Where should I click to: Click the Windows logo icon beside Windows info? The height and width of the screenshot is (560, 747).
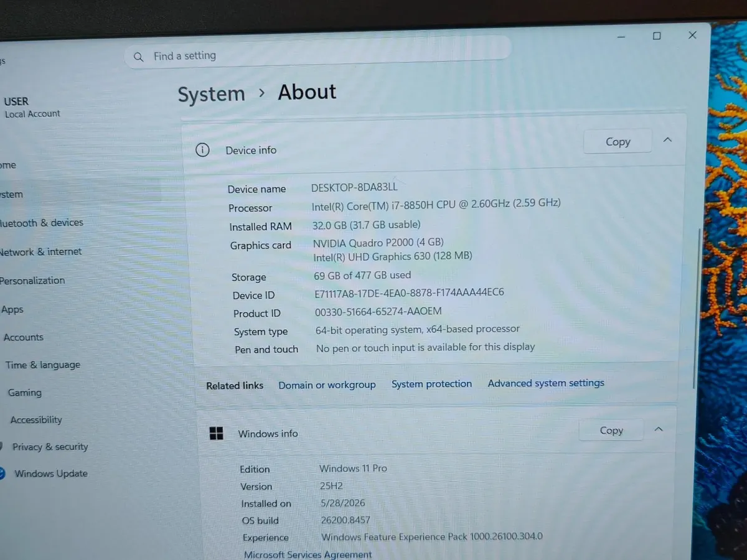click(216, 434)
